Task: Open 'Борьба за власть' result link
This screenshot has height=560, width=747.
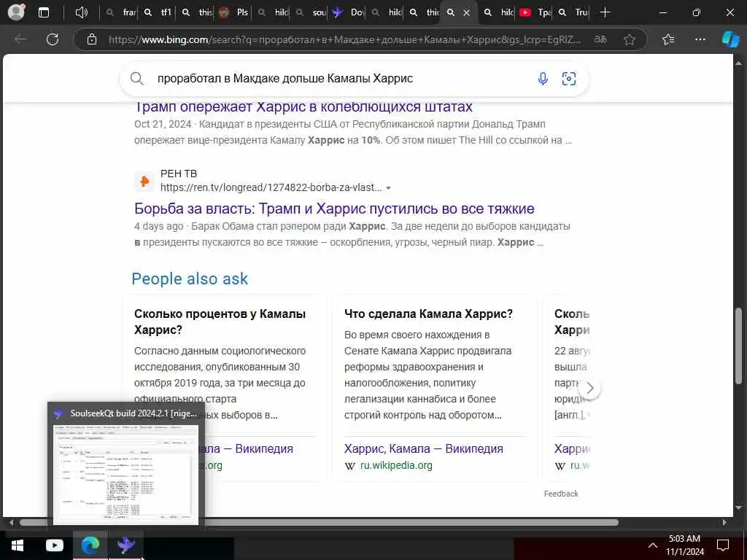Action: (x=334, y=209)
